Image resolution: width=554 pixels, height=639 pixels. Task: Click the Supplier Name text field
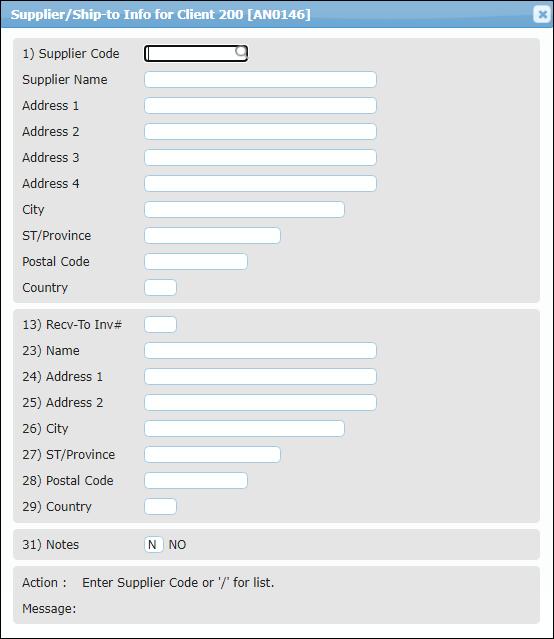click(260, 79)
